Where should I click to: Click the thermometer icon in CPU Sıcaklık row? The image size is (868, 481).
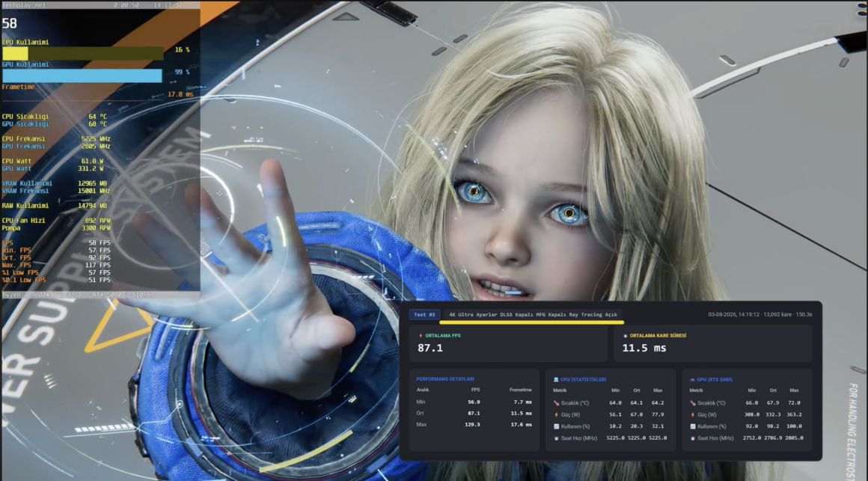coord(556,403)
